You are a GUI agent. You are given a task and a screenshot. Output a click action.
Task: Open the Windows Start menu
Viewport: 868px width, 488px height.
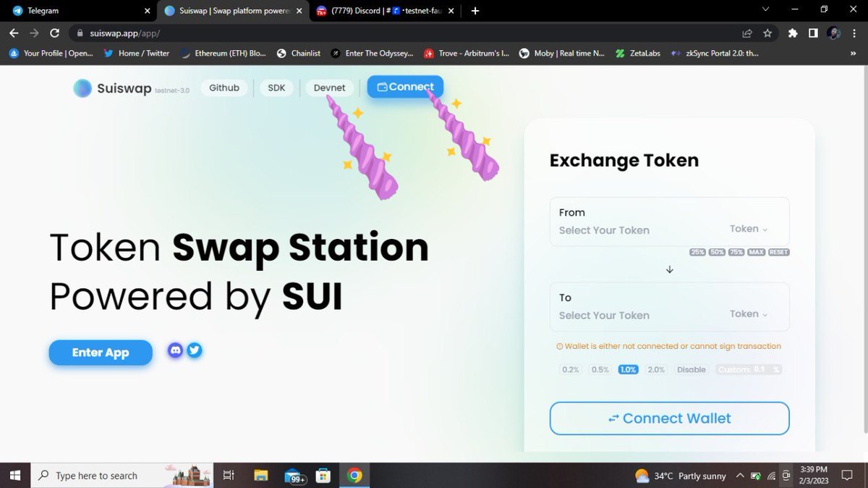click(x=14, y=476)
